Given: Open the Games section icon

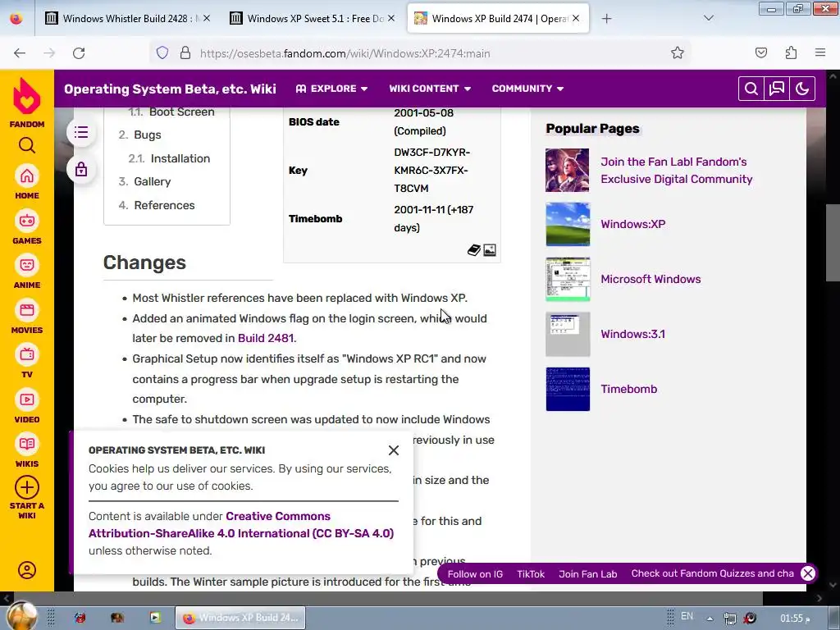Looking at the screenshot, I should pos(27,221).
